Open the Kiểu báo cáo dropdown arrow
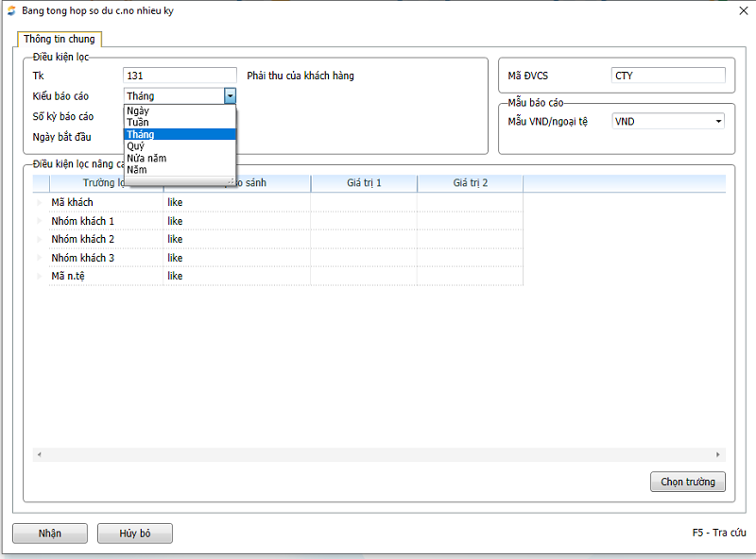756x559 pixels. (x=230, y=96)
